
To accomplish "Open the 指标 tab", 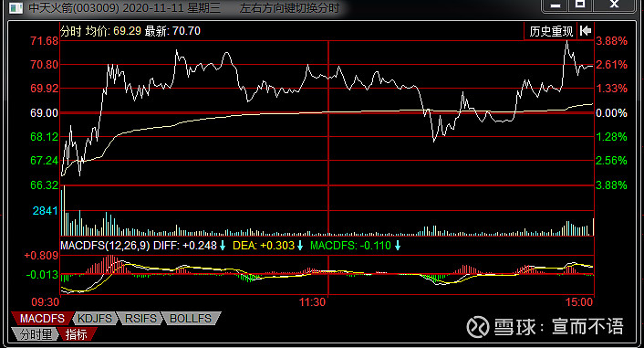I will pos(77,334).
